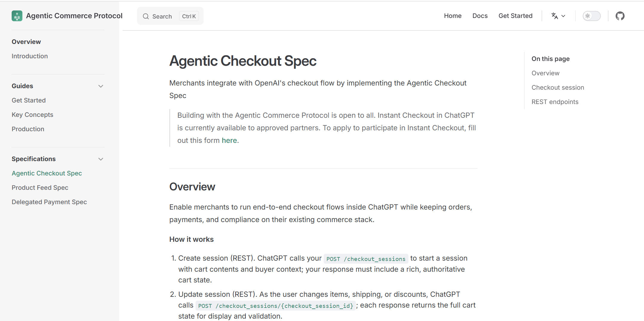Click Get Started in top navigation
This screenshot has height=321, width=644.
coord(515,16)
